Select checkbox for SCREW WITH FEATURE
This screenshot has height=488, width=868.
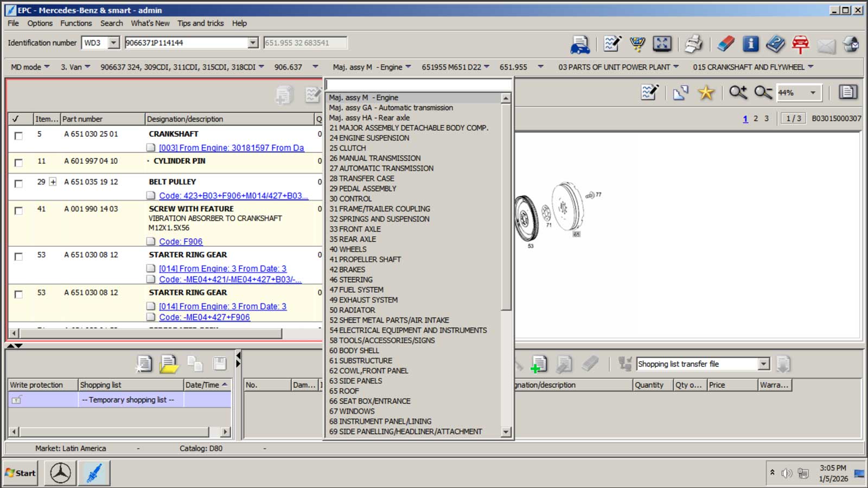(x=18, y=210)
